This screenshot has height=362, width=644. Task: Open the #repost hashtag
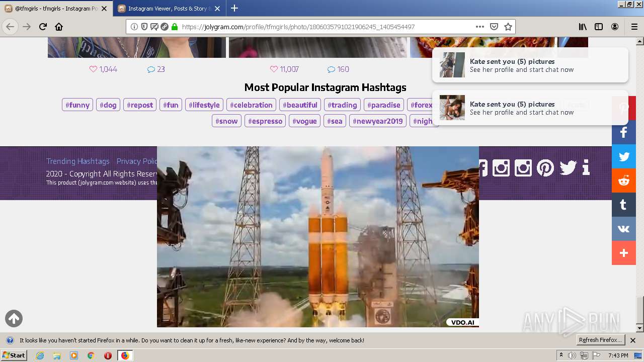click(x=140, y=105)
